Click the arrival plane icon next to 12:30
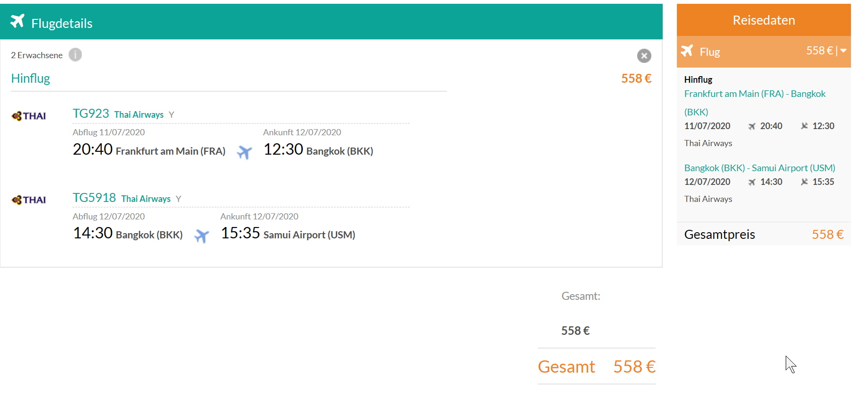 (x=804, y=126)
